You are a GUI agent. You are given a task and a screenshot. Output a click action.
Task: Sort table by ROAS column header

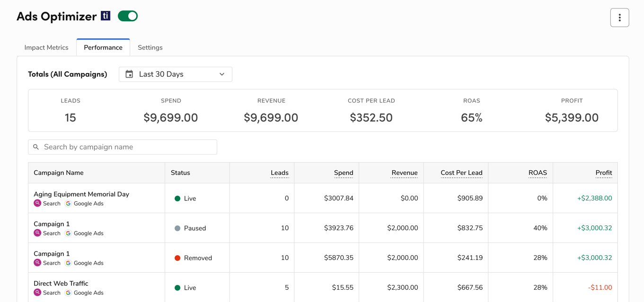point(538,173)
